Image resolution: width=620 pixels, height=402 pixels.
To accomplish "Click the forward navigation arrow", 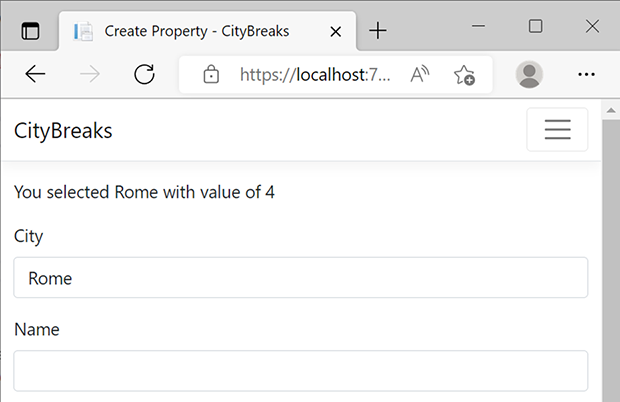I will [90, 74].
